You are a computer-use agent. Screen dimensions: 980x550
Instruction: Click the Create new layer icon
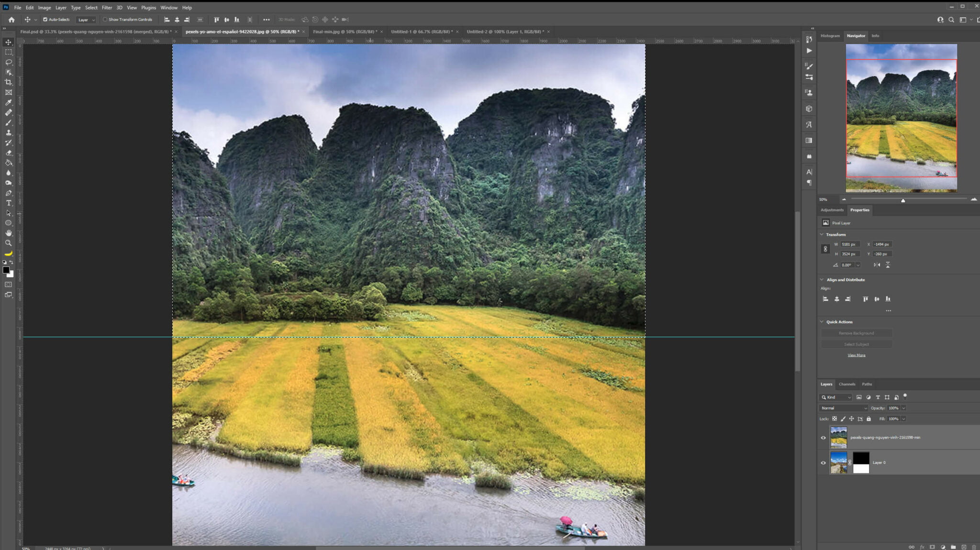pos(964,547)
